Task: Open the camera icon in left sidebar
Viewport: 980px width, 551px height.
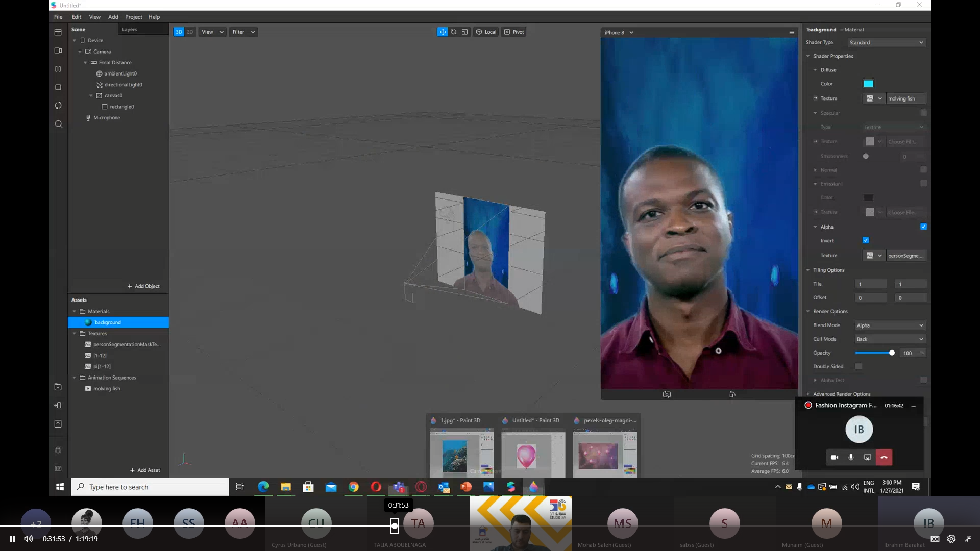Action: (x=58, y=51)
